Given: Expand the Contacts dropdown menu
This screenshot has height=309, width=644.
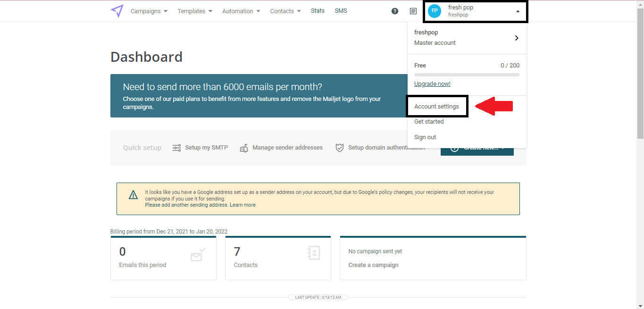Looking at the screenshot, I should pos(285,11).
